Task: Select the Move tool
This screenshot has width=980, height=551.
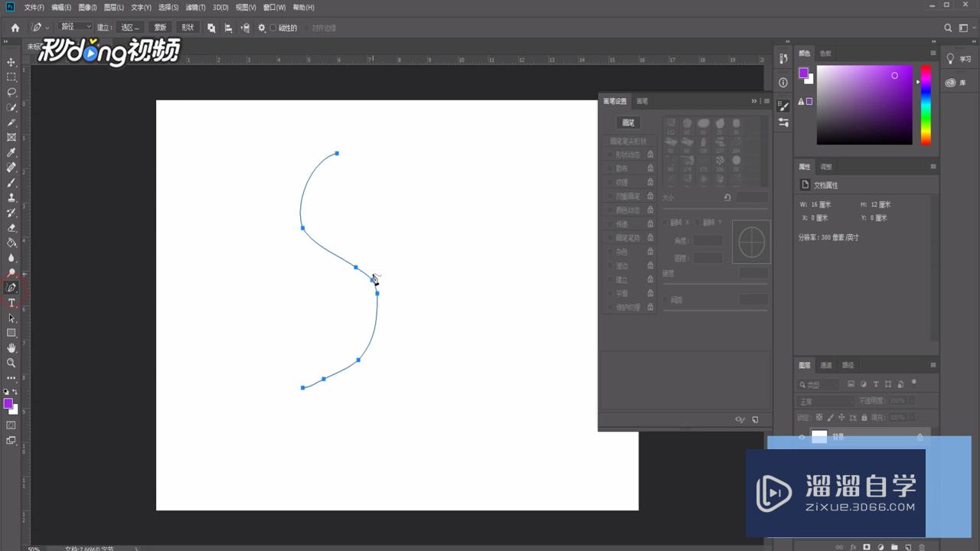Action: (x=11, y=62)
